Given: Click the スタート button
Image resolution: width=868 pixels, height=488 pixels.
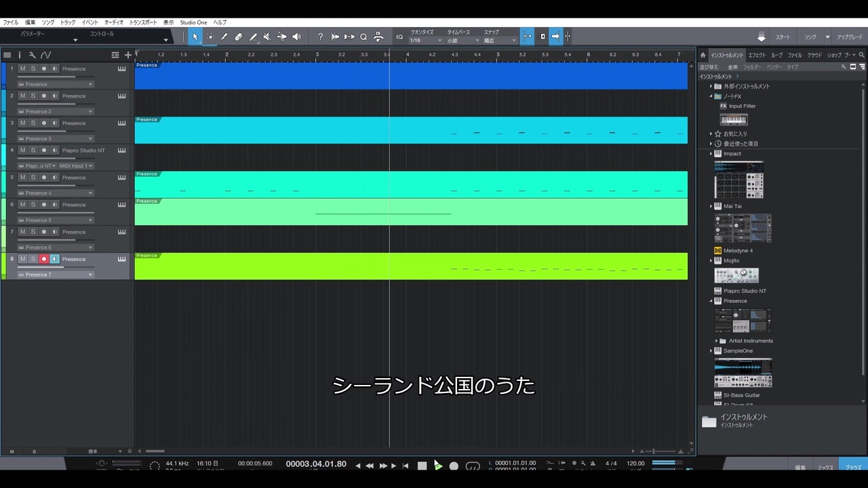Looking at the screenshot, I should point(783,37).
